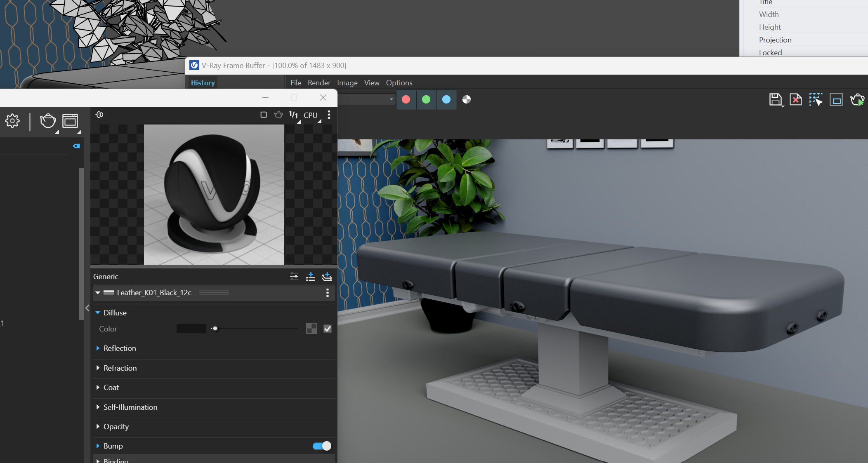Open the Options menu in Frame Buffer

tap(399, 83)
